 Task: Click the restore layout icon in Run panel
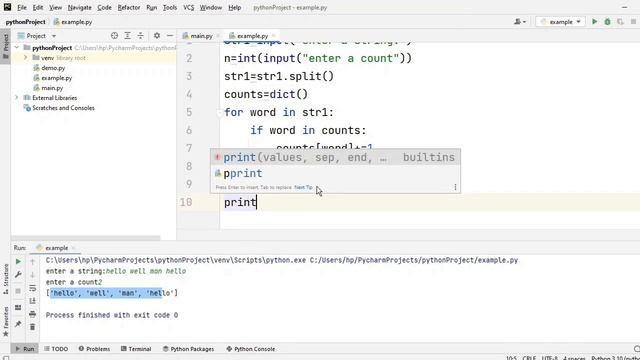click(x=18, y=307)
